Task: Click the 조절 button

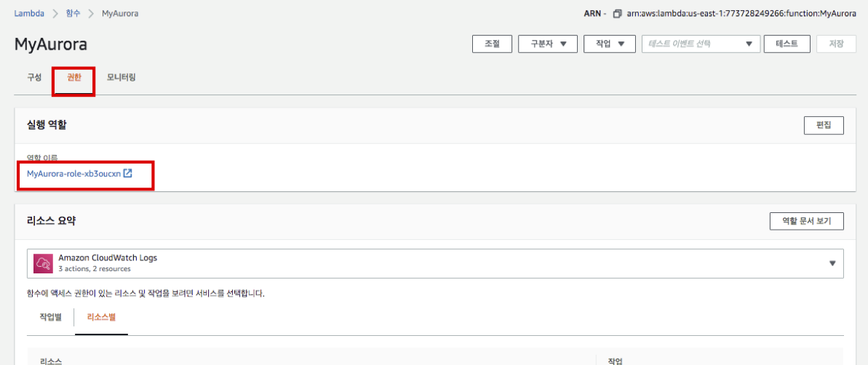Action: [492, 44]
